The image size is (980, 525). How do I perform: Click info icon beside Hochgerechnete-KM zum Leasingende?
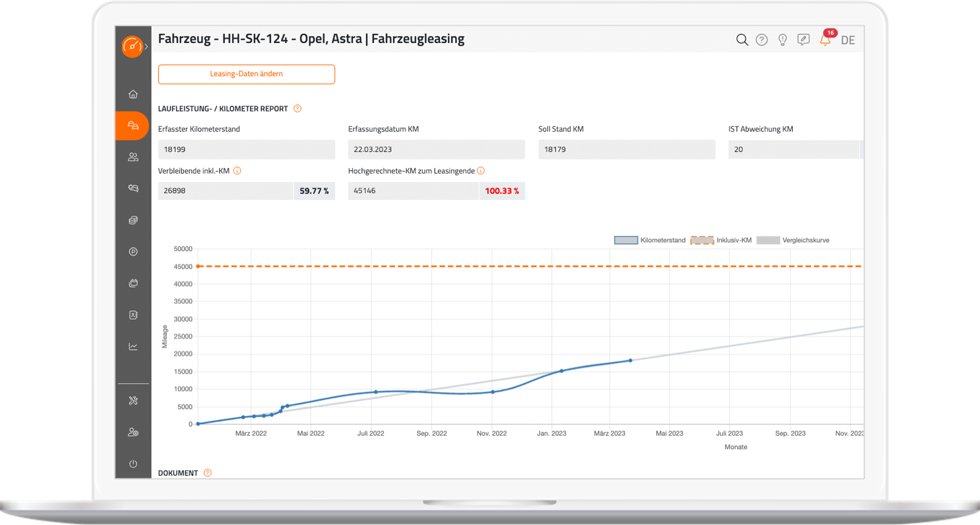pyautogui.click(x=480, y=171)
